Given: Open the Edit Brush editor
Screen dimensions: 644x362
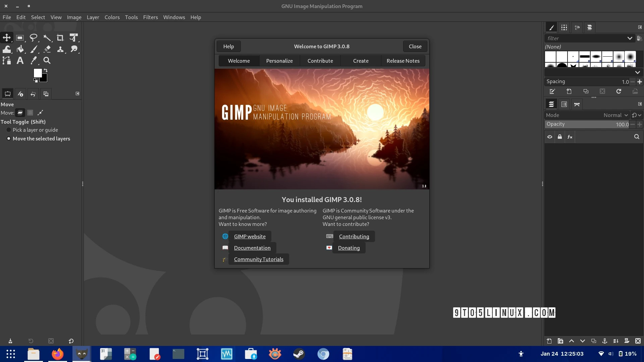Looking at the screenshot, I should click(x=552, y=91).
